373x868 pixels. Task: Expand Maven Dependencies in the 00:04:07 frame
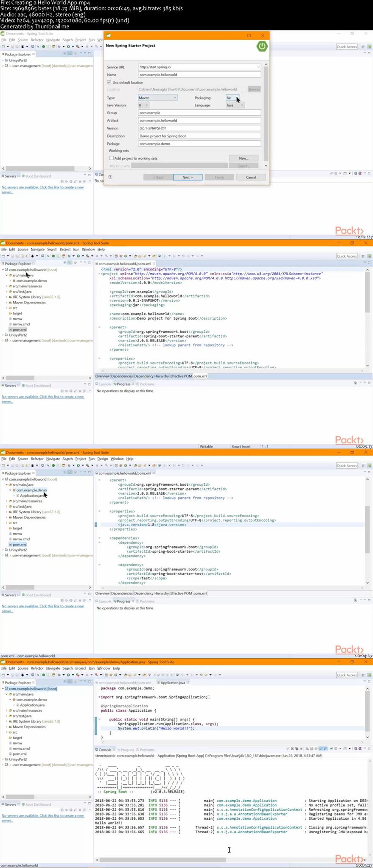[x=7, y=517]
